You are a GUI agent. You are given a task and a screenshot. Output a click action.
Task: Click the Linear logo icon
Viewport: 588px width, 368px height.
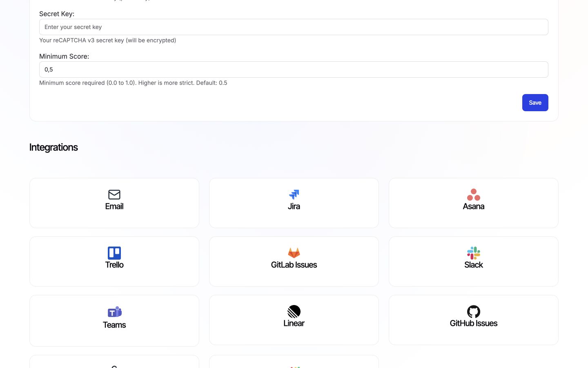[294, 312]
